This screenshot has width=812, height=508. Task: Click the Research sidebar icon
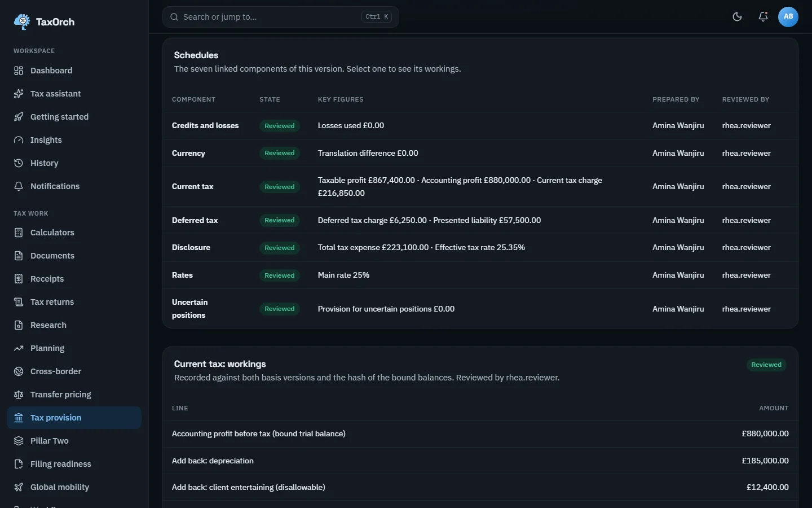19,325
